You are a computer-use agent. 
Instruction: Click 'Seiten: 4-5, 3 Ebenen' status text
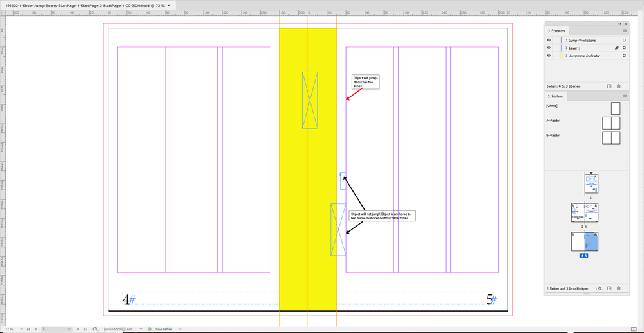[565, 86]
